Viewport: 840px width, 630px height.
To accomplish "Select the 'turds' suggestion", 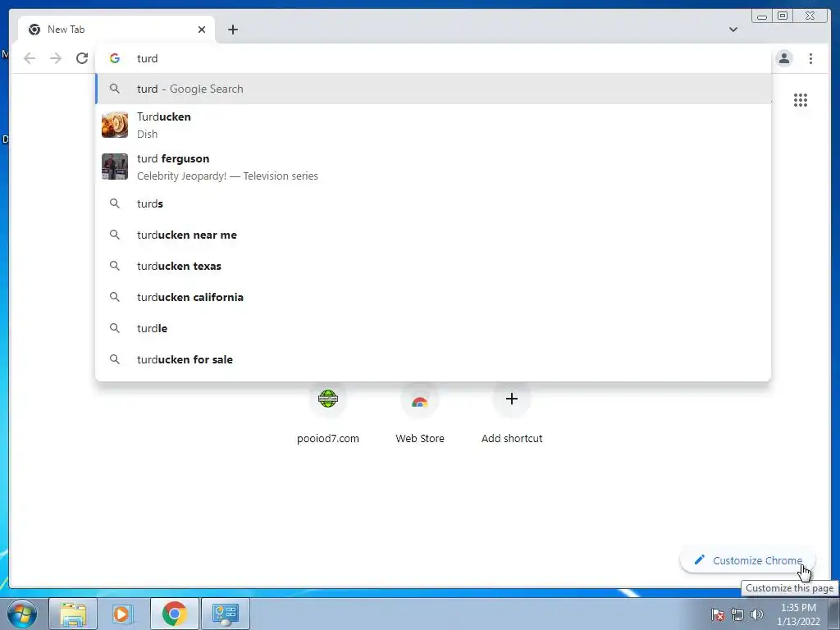I will tap(433, 203).
